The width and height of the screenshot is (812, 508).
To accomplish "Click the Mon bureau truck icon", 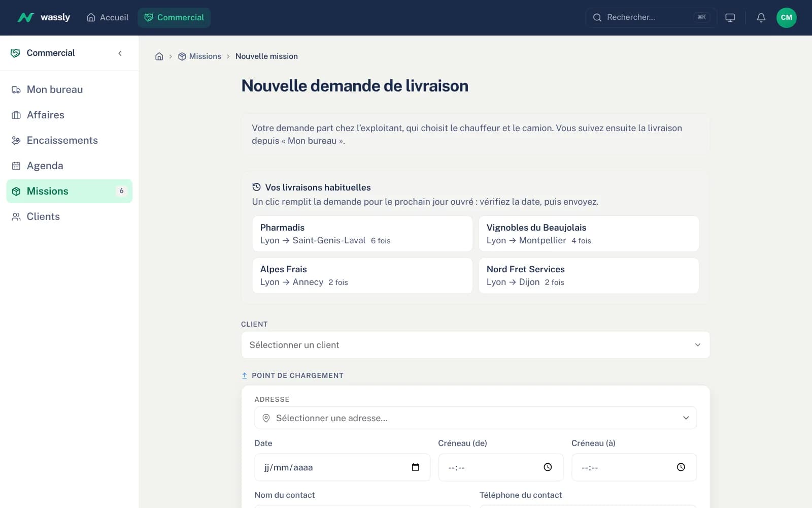I will [16, 90].
